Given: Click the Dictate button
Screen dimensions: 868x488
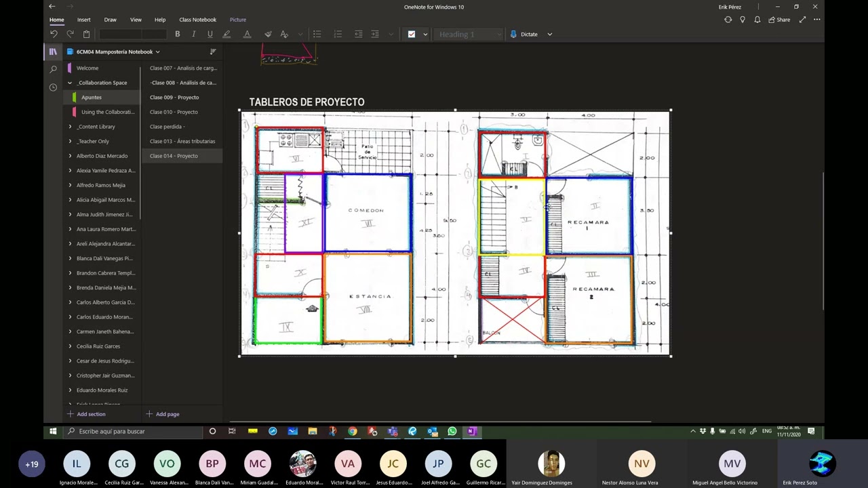Looking at the screenshot, I should 524,34.
